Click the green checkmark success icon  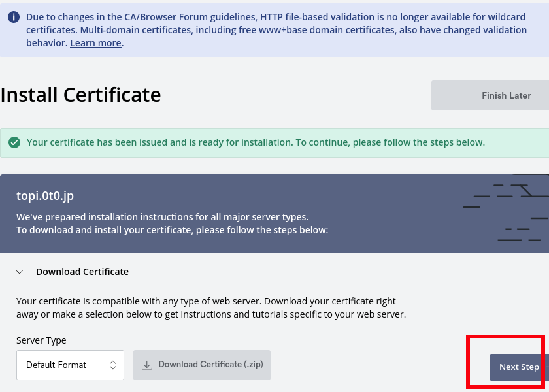tap(14, 142)
